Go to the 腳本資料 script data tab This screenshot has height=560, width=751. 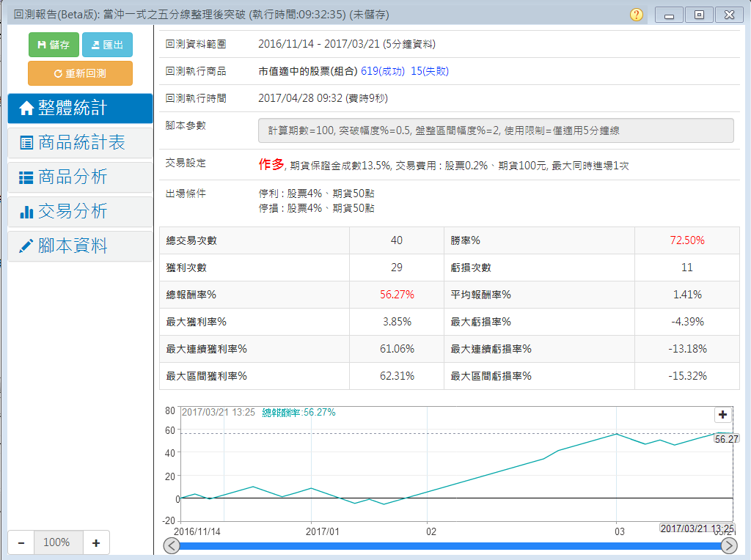pyautogui.click(x=80, y=246)
